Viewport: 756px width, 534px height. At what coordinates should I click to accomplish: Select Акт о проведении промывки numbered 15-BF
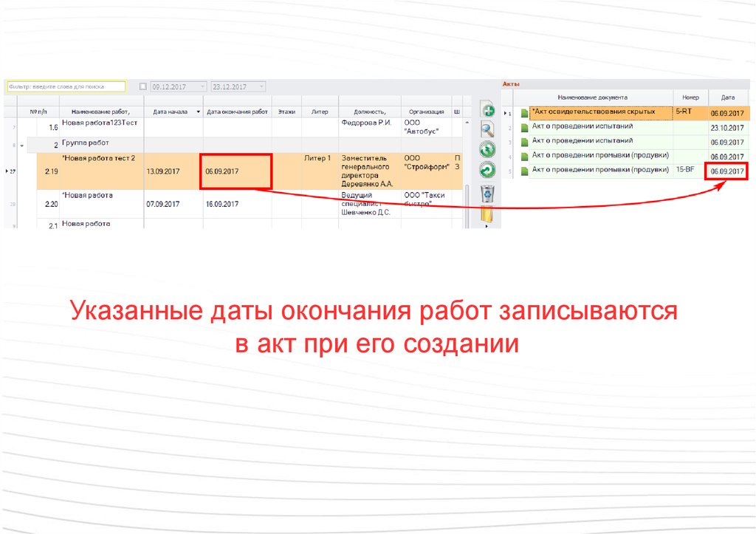(x=600, y=170)
